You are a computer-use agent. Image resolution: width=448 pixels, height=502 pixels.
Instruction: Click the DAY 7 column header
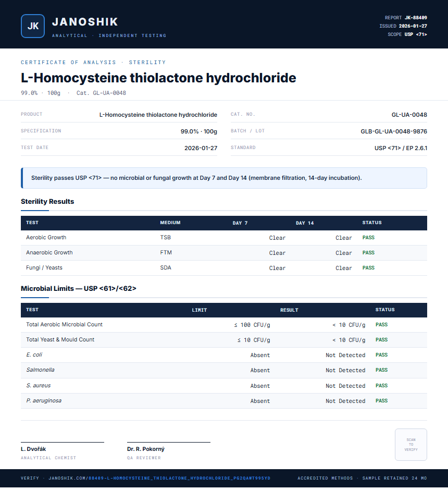coord(240,223)
